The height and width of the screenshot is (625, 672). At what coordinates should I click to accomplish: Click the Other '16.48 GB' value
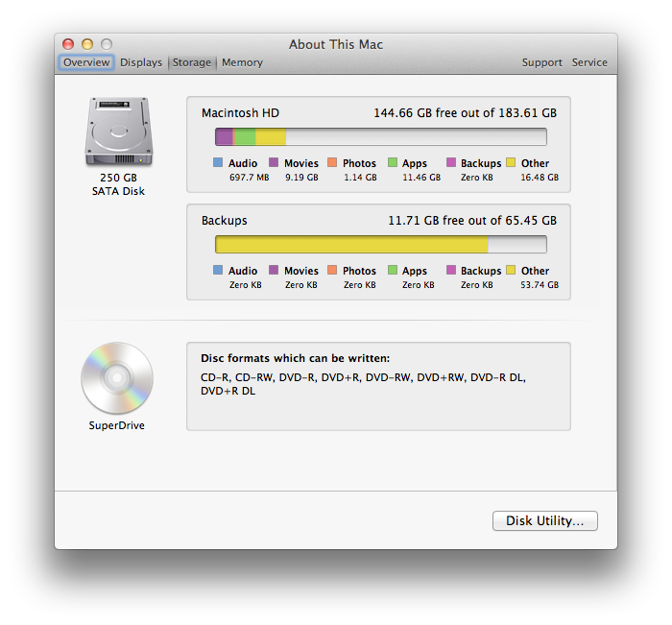[x=540, y=178]
